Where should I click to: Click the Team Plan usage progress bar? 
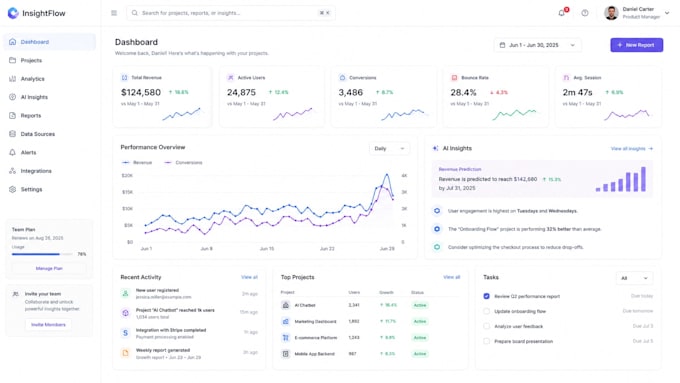(42, 254)
